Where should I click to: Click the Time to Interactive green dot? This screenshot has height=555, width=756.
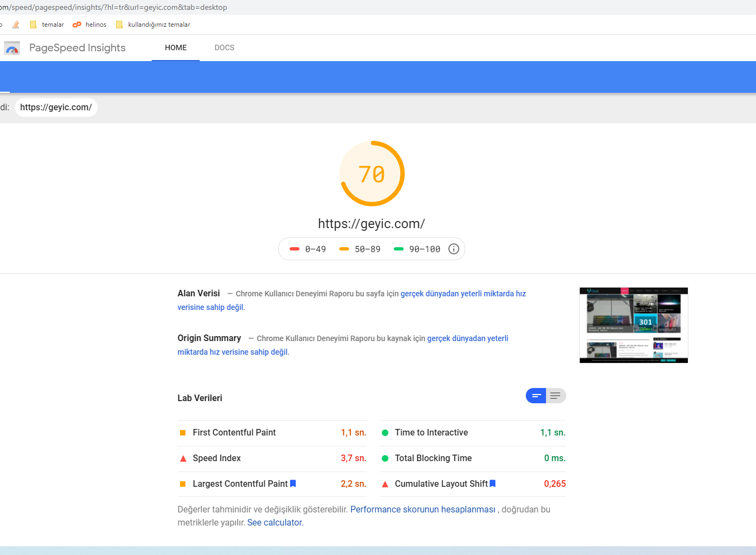click(385, 433)
